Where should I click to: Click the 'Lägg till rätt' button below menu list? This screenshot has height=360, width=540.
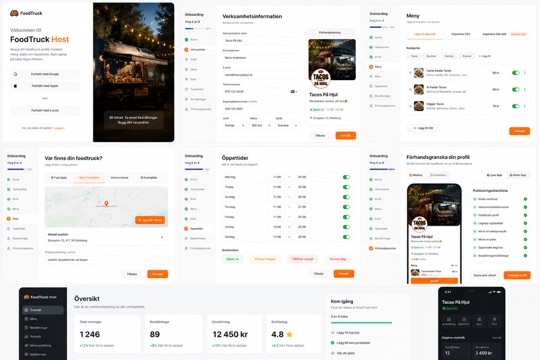pyautogui.click(x=423, y=128)
